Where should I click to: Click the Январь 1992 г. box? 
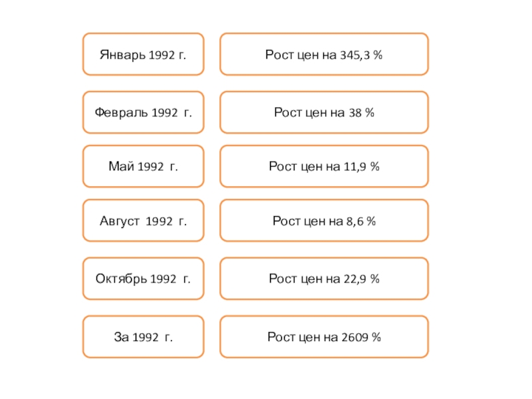pos(143,54)
